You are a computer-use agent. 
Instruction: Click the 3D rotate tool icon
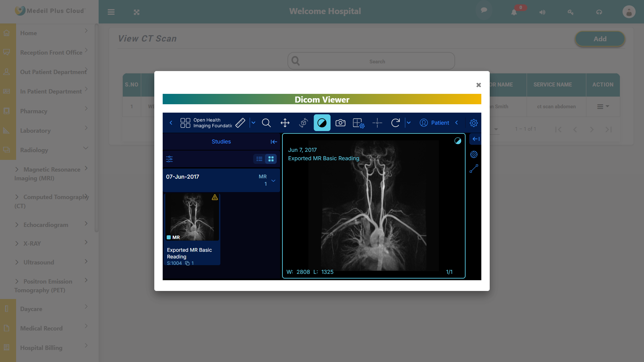(x=303, y=123)
